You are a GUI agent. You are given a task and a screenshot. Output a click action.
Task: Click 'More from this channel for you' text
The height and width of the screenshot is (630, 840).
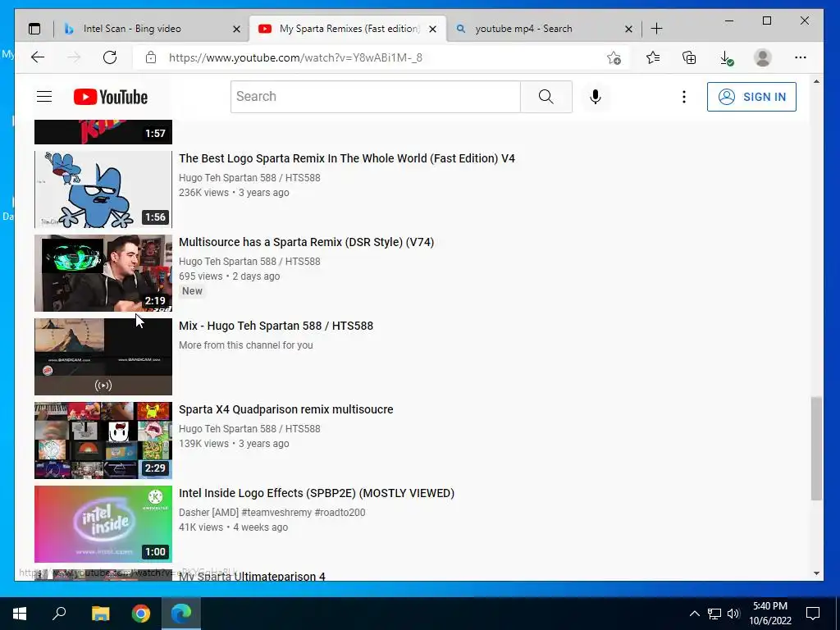point(246,345)
